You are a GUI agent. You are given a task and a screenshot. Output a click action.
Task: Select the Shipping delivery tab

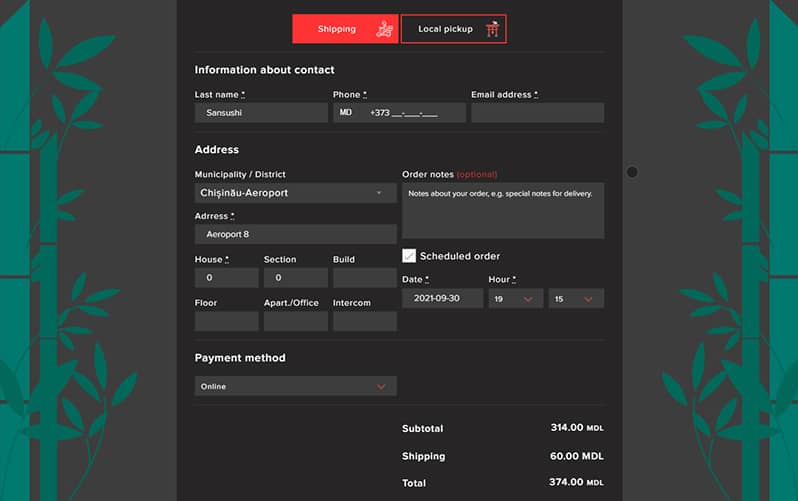point(345,29)
